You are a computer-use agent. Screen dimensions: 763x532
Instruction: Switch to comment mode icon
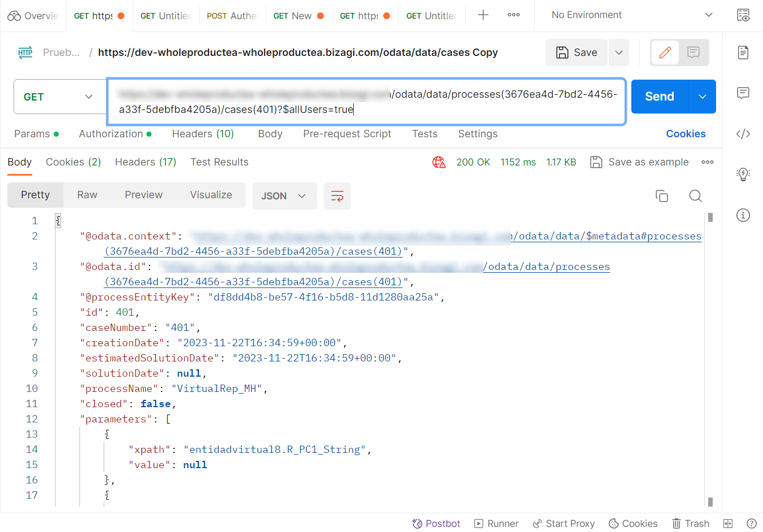(693, 53)
